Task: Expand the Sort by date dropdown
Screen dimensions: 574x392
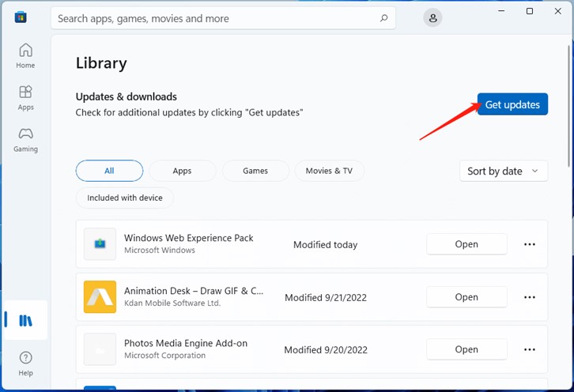Action: tap(503, 171)
